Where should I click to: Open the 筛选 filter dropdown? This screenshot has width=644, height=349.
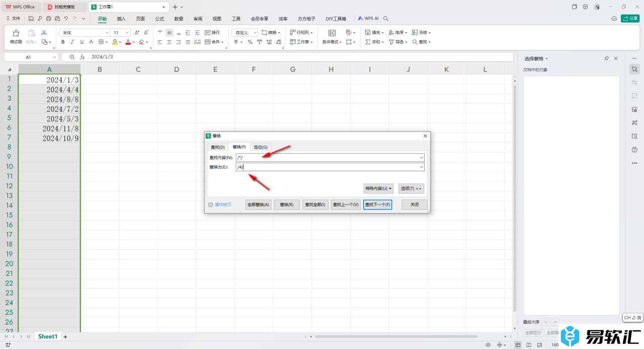pos(398,42)
